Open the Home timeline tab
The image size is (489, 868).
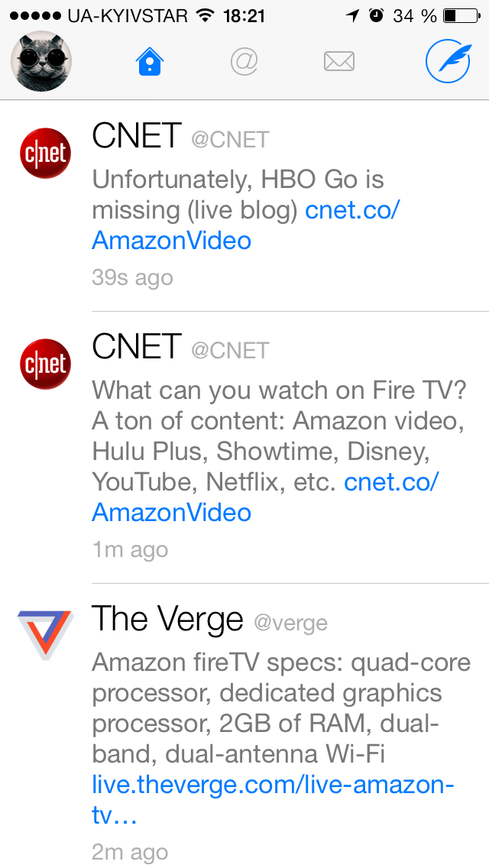click(x=151, y=62)
